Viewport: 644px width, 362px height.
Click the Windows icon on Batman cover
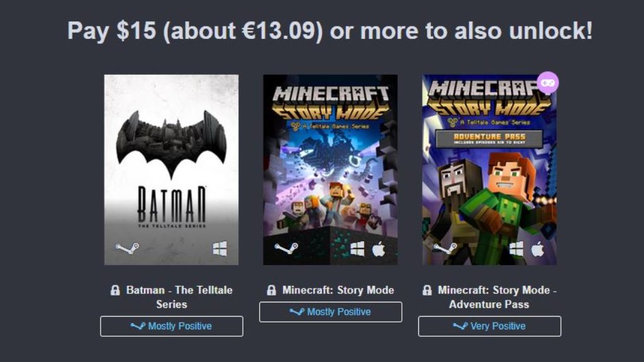tap(219, 249)
